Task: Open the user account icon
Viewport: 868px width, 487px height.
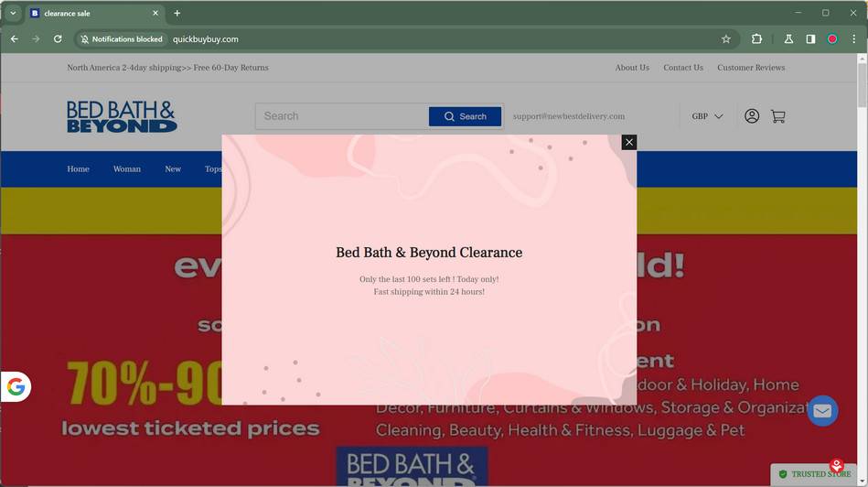Action: (x=752, y=115)
